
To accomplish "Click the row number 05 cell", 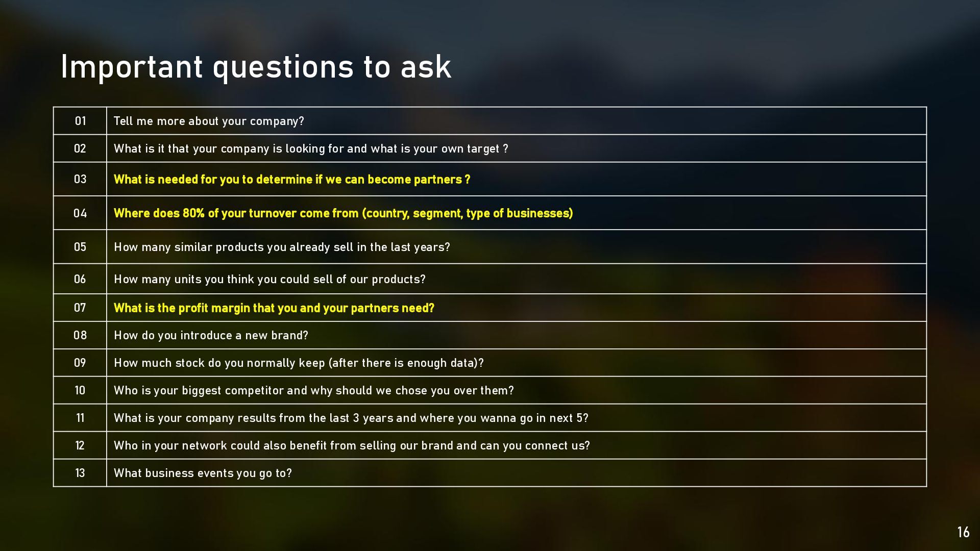I will click(x=80, y=247).
